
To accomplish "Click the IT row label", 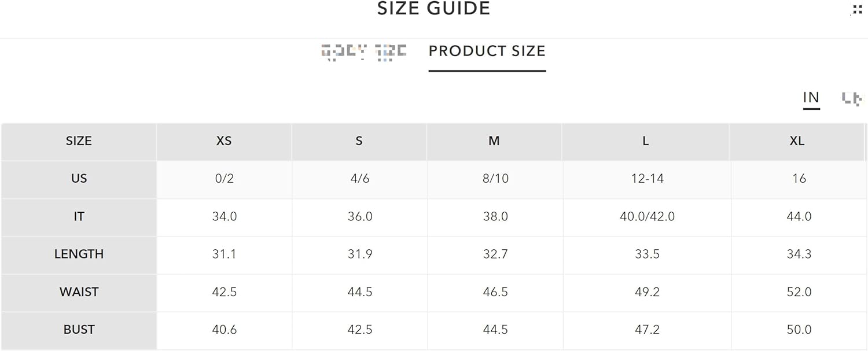I will click(x=79, y=216).
